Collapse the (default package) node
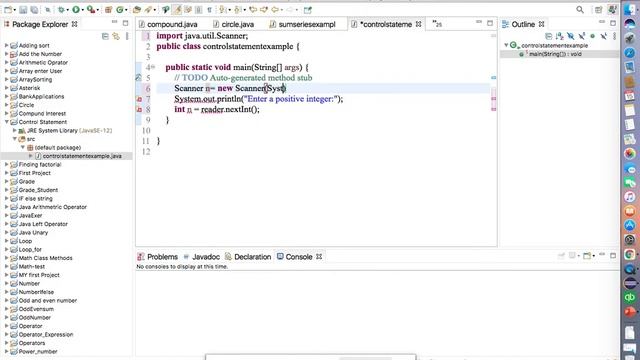The width and height of the screenshot is (640, 360). [x=23, y=147]
